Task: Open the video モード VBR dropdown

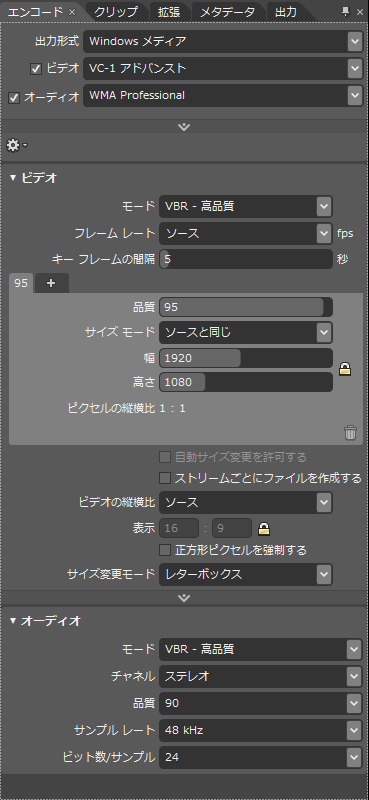Action: pyautogui.click(x=246, y=207)
